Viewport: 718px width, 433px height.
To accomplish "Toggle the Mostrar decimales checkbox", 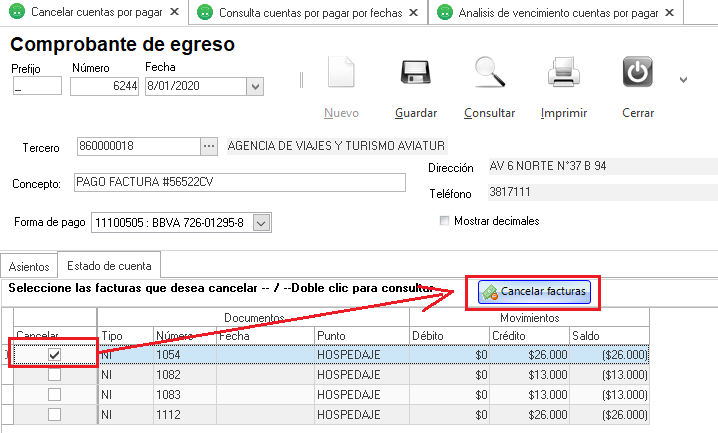I will click(445, 221).
